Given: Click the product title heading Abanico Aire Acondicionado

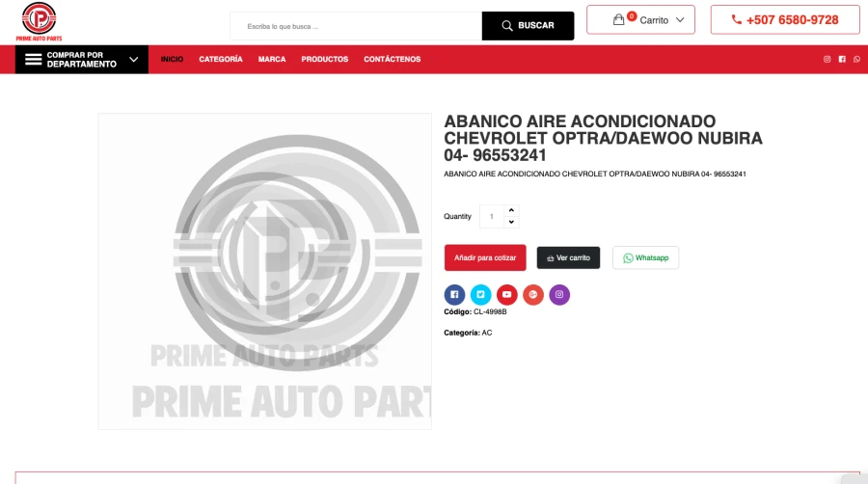Looking at the screenshot, I should click(603, 138).
